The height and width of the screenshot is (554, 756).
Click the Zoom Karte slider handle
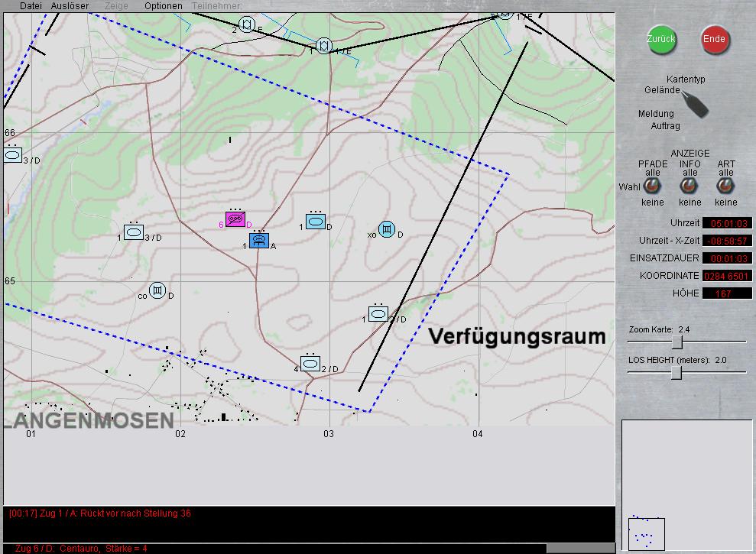677,342
